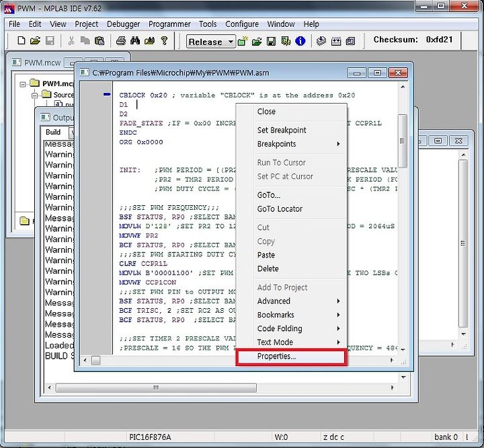Close the PWM.asm editor window
The image size is (484, 448).
[398, 73]
